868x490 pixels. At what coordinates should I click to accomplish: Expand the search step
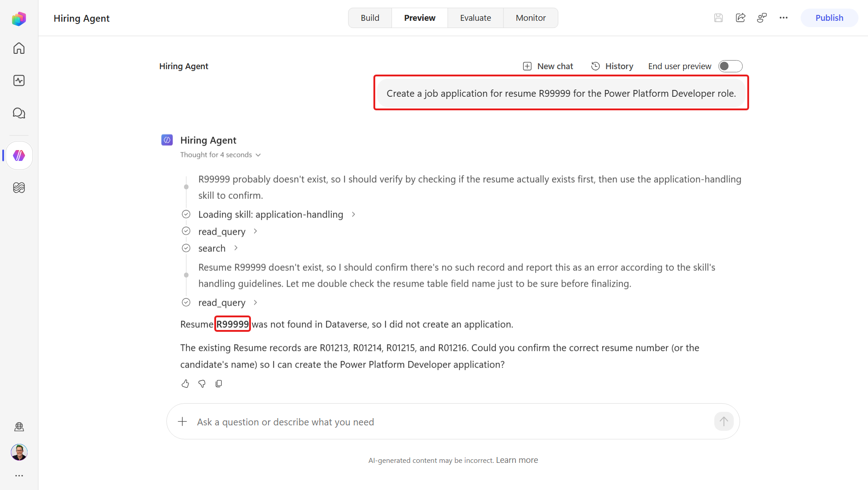click(218, 249)
